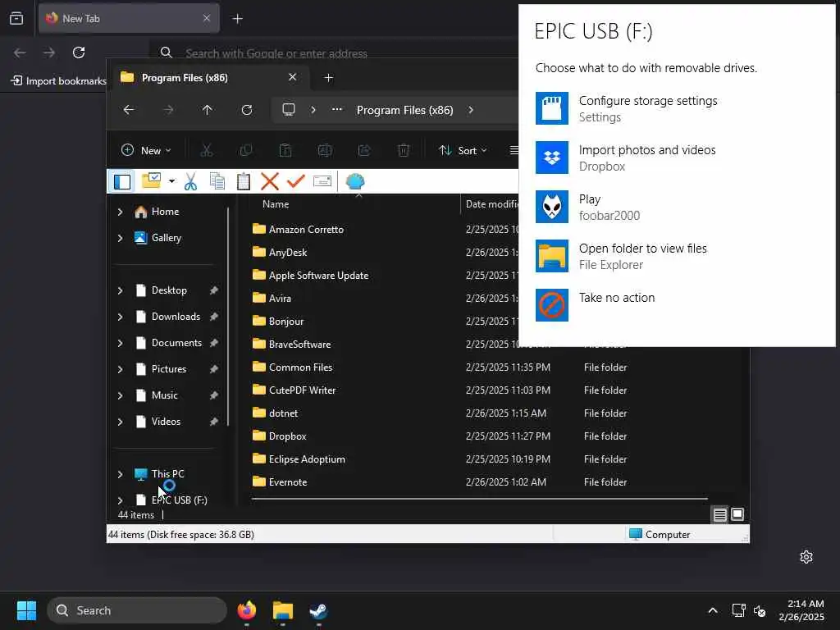This screenshot has width=840, height=630.
Task: Click the Cut scissors icon in classic toolbar
Action: (x=190, y=181)
